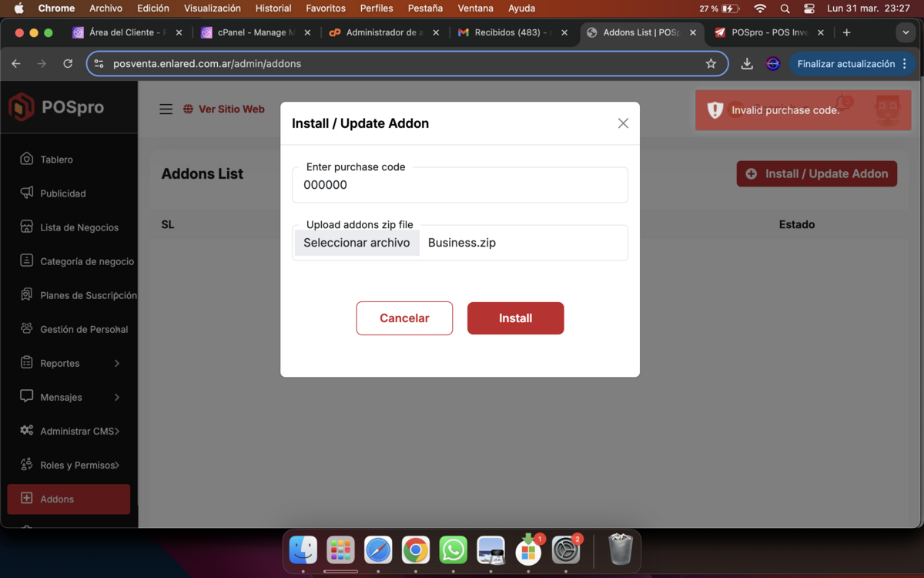The height and width of the screenshot is (578, 924).
Task: Open WhatsApp from the dock
Action: (454, 550)
